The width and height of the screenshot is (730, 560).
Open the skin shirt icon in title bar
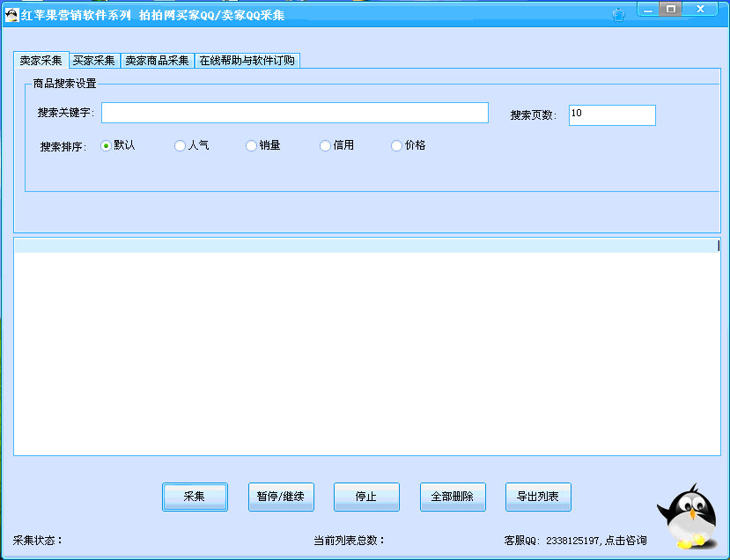click(x=618, y=15)
